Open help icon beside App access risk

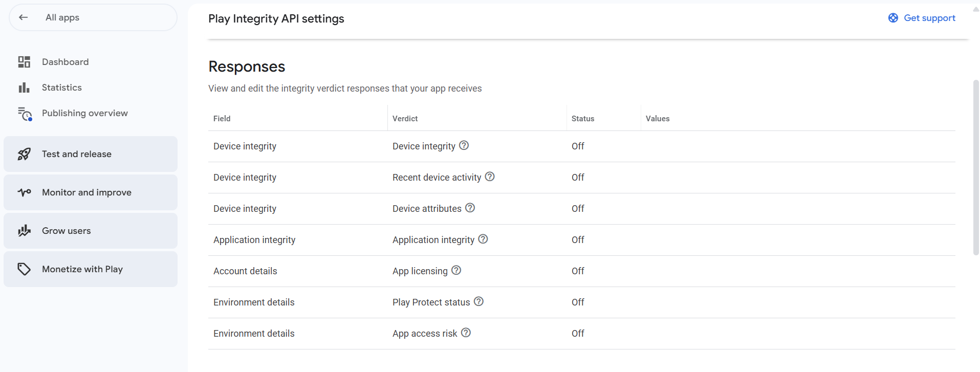(x=466, y=333)
